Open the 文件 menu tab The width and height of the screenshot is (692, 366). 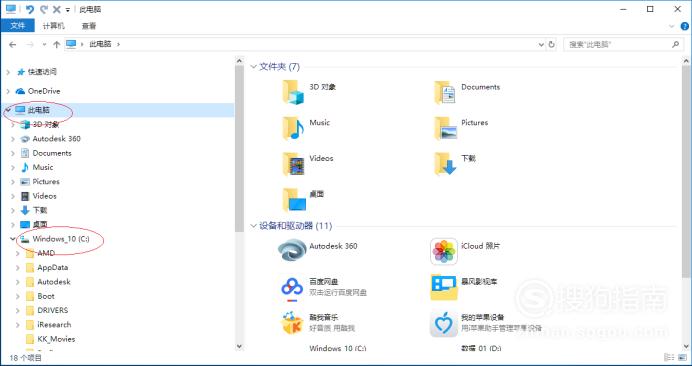point(18,26)
